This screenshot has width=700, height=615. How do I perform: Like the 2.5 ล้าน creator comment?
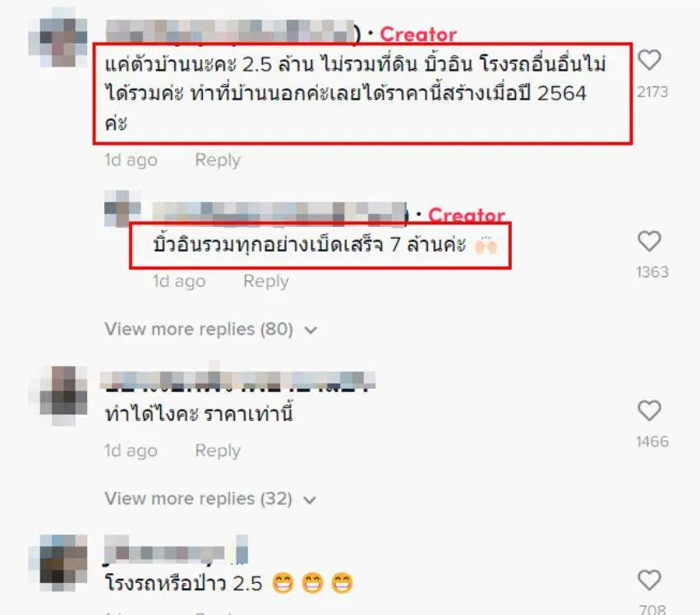[649, 60]
